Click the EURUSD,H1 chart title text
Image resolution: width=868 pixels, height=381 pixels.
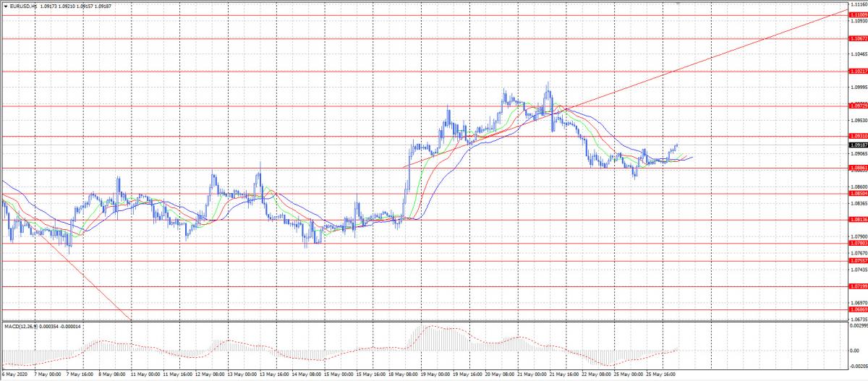(x=24, y=5)
